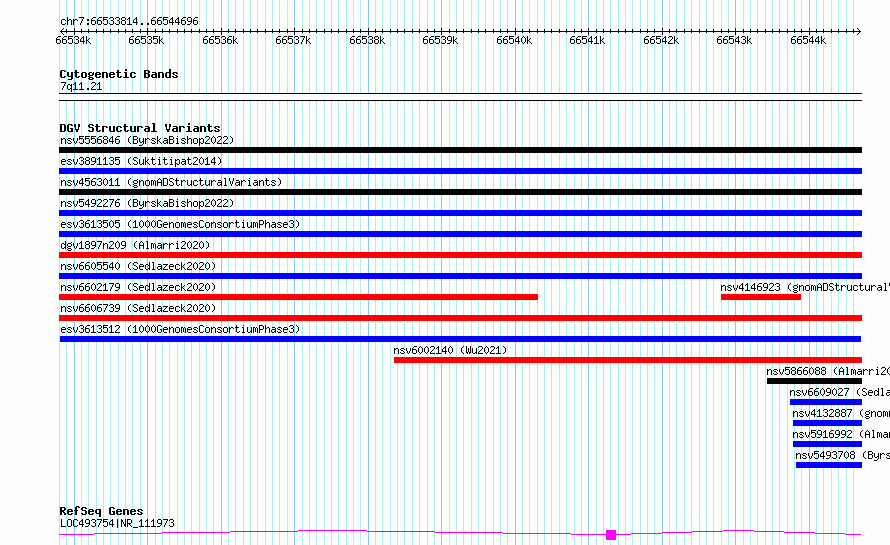The width and height of the screenshot is (890, 545).
Task: Click the blue bar under nsv5492276
Action: click(460, 213)
